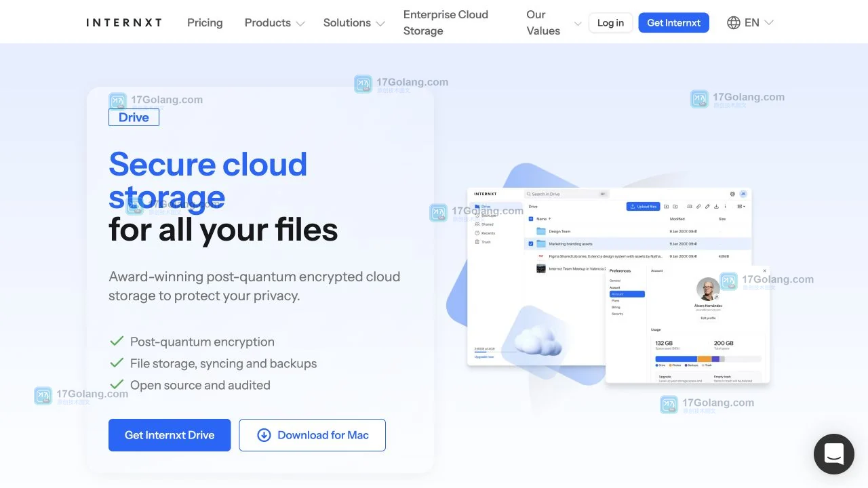868x488 pixels.
Task: Click the Drive badge label
Action: [x=134, y=117]
